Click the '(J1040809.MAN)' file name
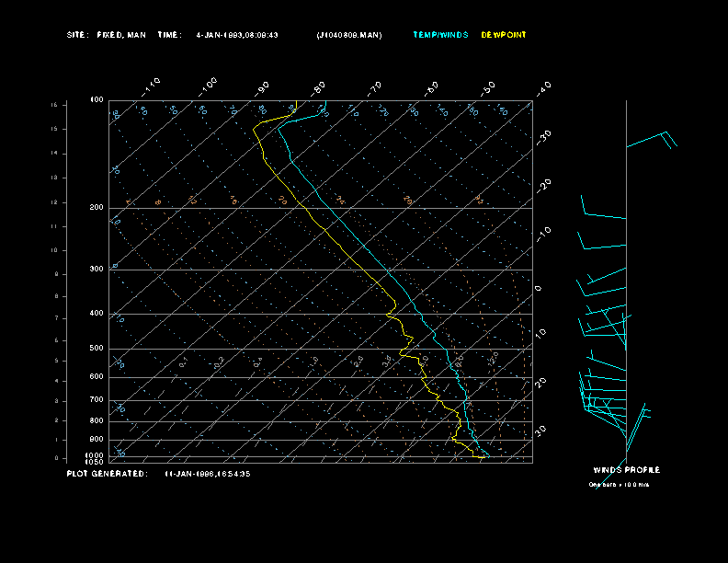 349,35
